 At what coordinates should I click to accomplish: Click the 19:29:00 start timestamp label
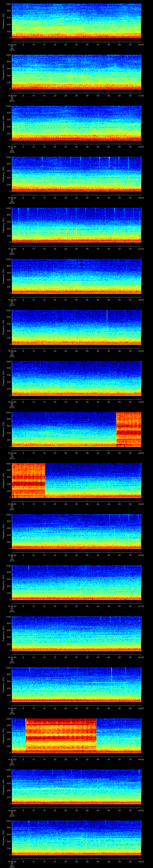point(12,44)
